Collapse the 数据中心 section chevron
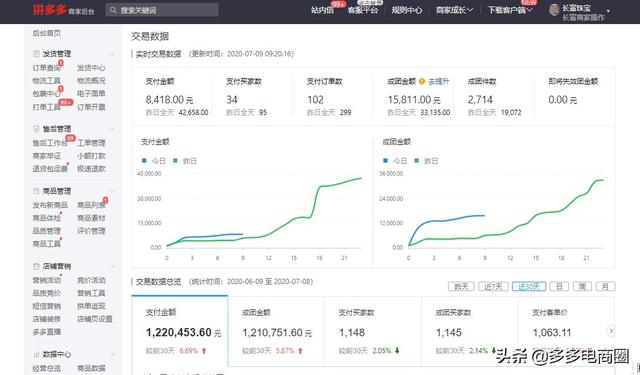640x375 pixels. [112, 355]
